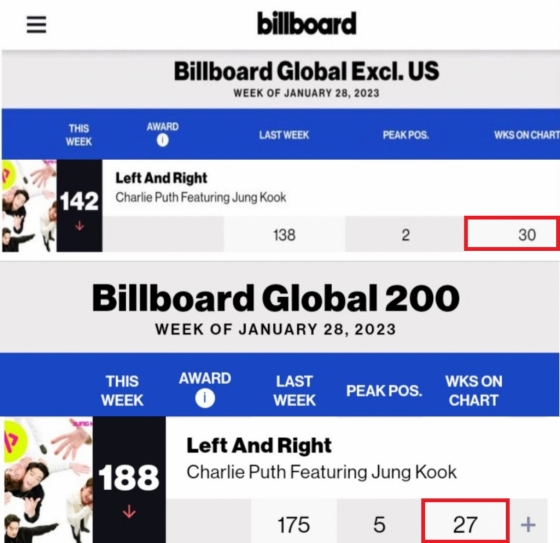The image size is (560, 543).
Task: Click Left And Right title in Global 200
Action: (x=259, y=445)
